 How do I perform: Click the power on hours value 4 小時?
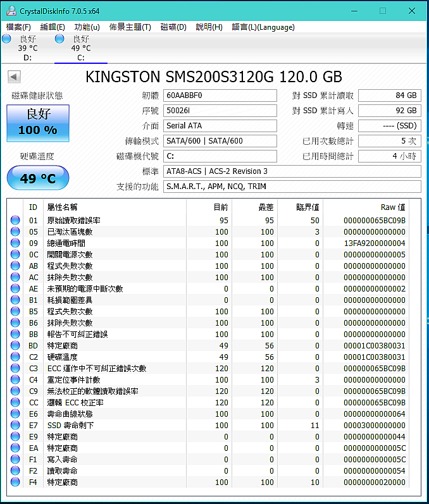390,156
